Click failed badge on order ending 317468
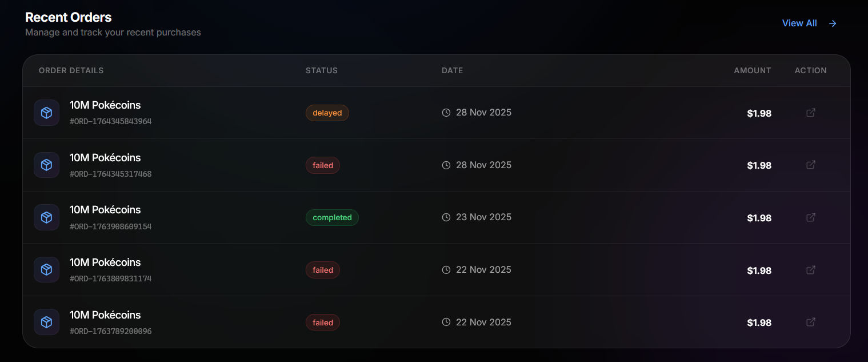Viewport: 868px width, 362px height. (x=323, y=165)
